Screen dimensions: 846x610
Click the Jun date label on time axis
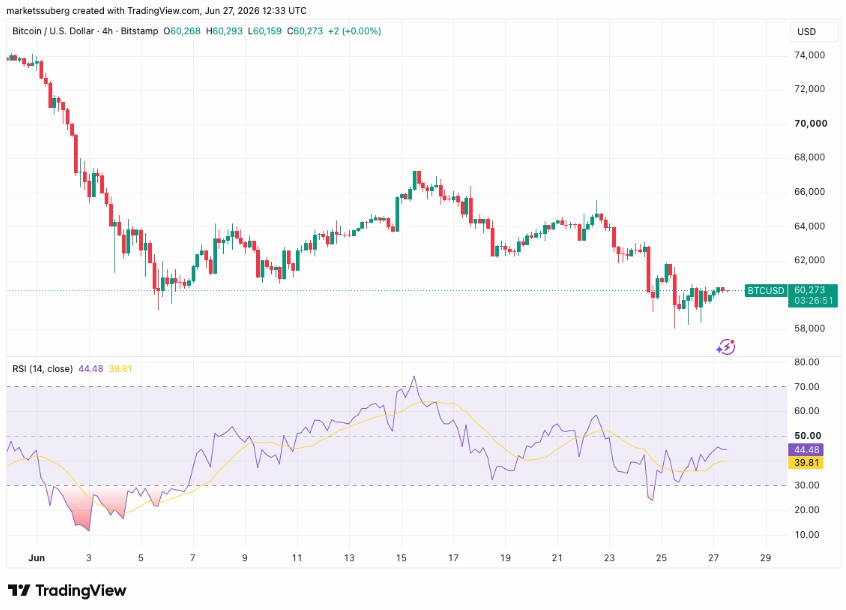pyautogui.click(x=36, y=558)
